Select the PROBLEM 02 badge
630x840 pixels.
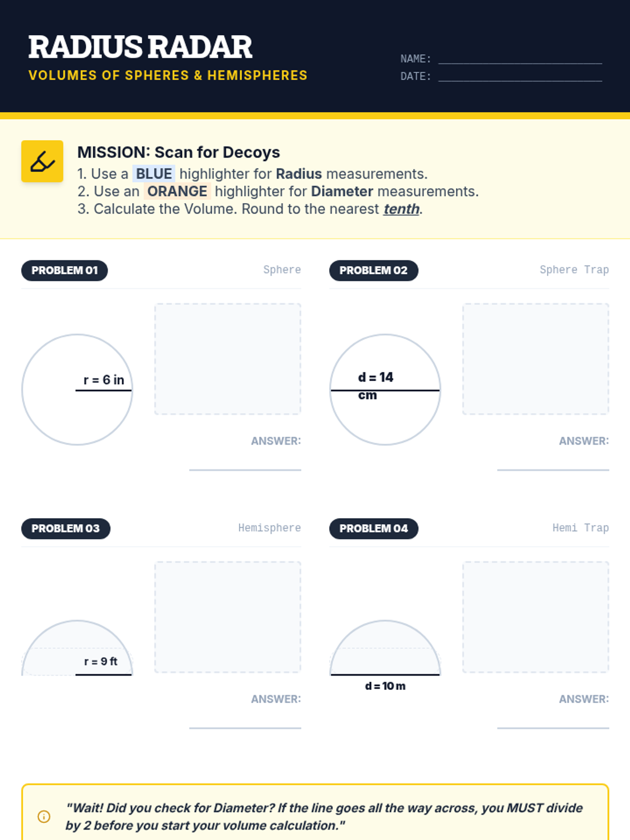373,270
